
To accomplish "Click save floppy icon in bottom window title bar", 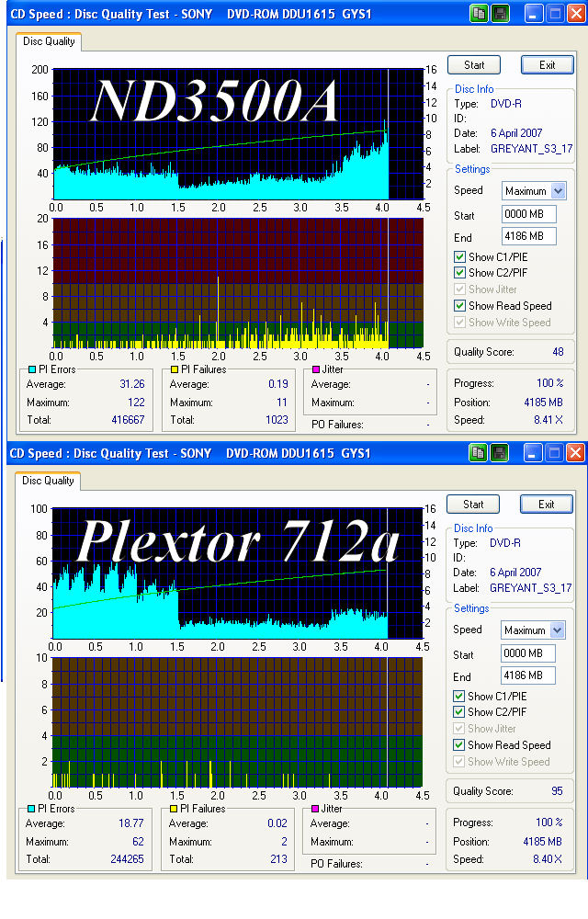I will coord(499,452).
